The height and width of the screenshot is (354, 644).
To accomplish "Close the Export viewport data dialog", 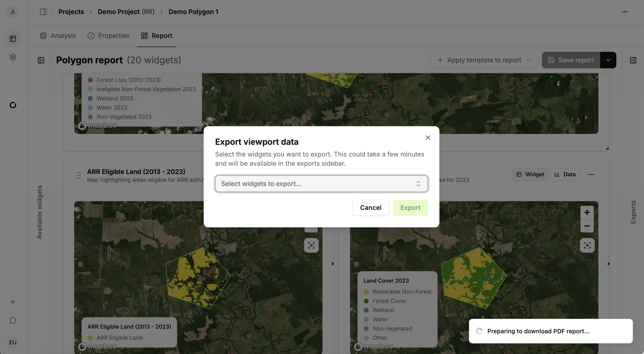I will click(428, 138).
